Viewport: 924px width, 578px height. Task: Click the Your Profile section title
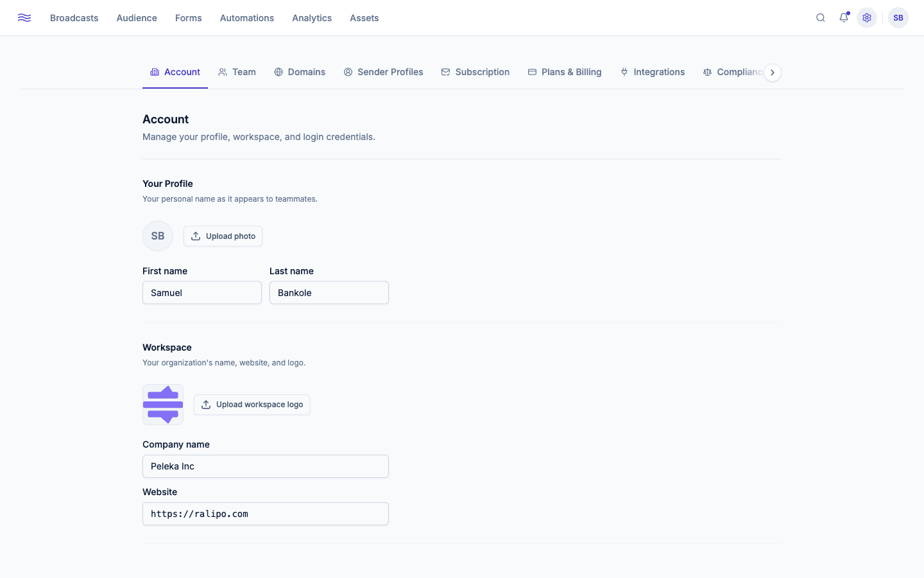click(167, 184)
